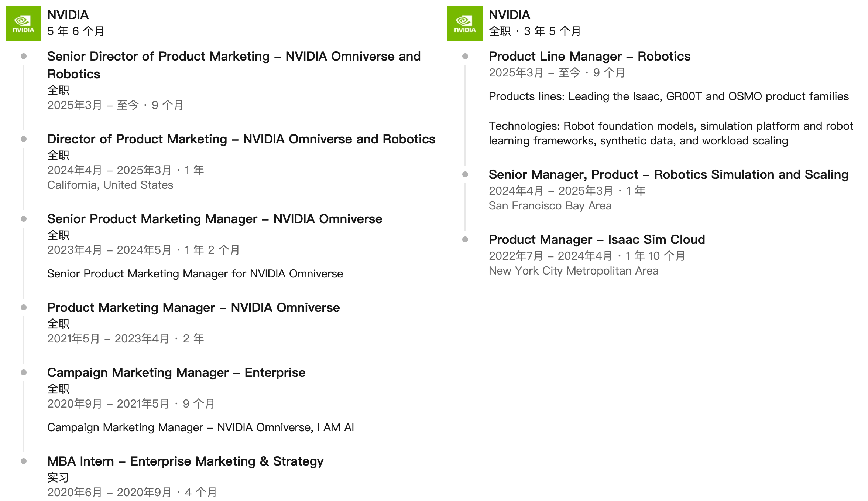This screenshot has width=868, height=501.
Task: Open the right NVIDIA company name link
Action: [510, 15]
